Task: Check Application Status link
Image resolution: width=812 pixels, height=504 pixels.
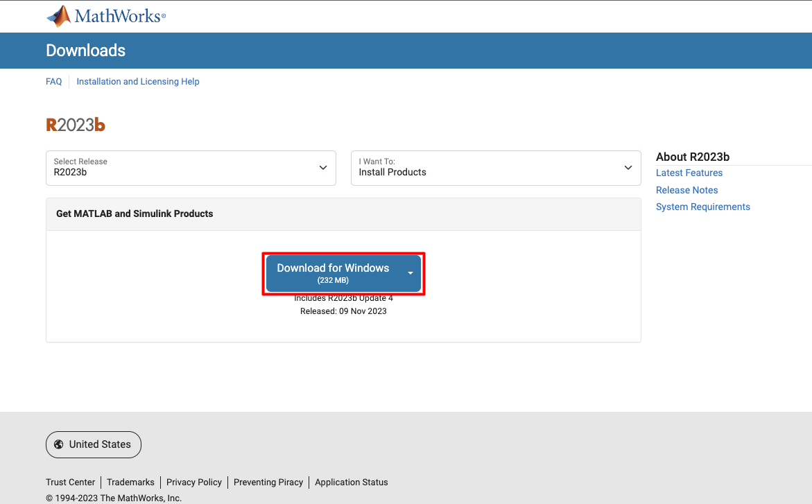Action: pyautogui.click(x=351, y=483)
